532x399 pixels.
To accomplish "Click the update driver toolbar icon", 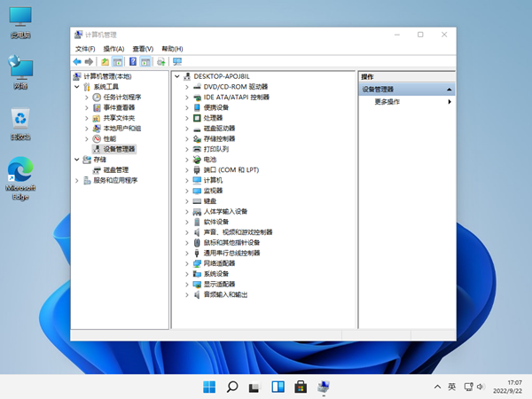I will click(x=160, y=62).
